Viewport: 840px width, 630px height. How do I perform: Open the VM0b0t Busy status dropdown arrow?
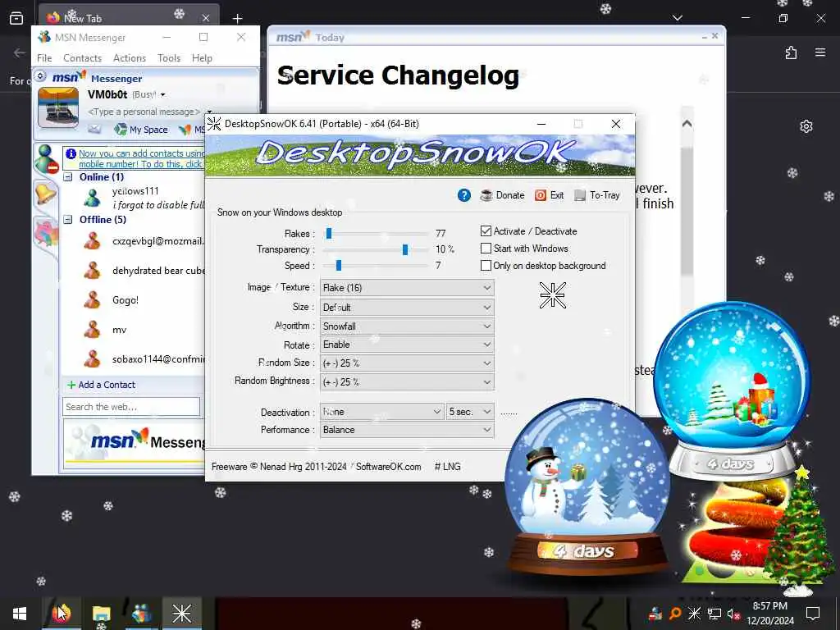[x=163, y=95]
